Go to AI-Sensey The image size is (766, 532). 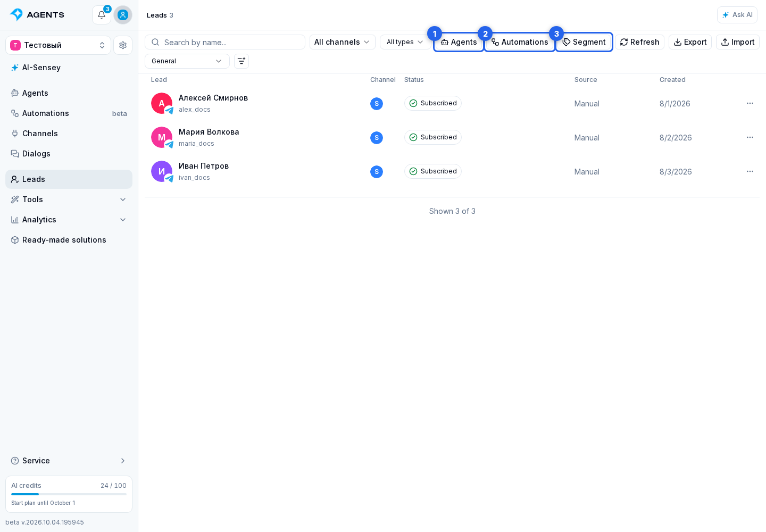point(69,68)
